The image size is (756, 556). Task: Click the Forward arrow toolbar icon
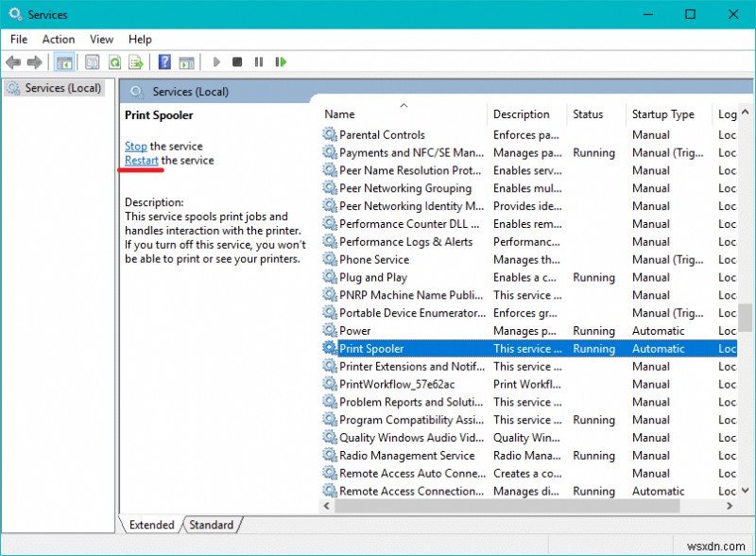pos(35,62)
